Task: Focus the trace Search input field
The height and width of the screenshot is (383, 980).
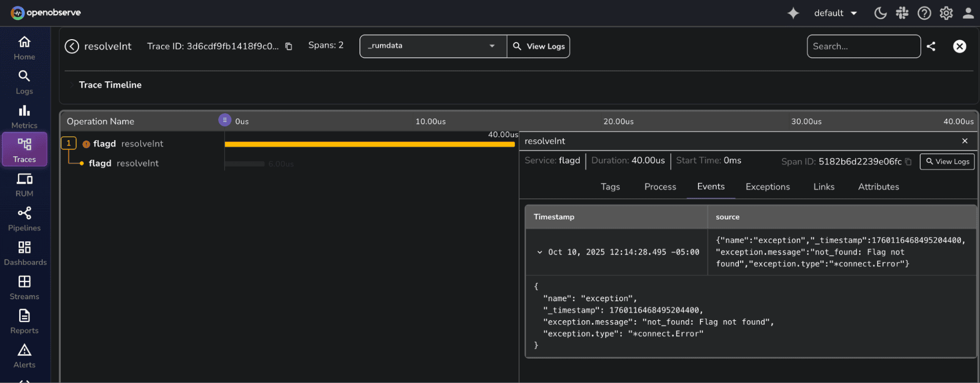Action: [863, 47]
